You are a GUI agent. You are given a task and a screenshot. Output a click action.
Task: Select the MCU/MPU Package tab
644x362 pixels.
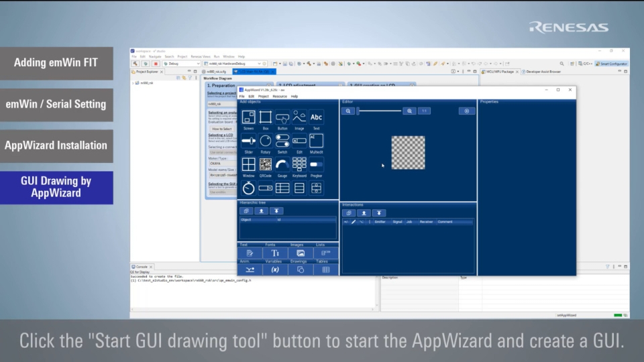499,72
